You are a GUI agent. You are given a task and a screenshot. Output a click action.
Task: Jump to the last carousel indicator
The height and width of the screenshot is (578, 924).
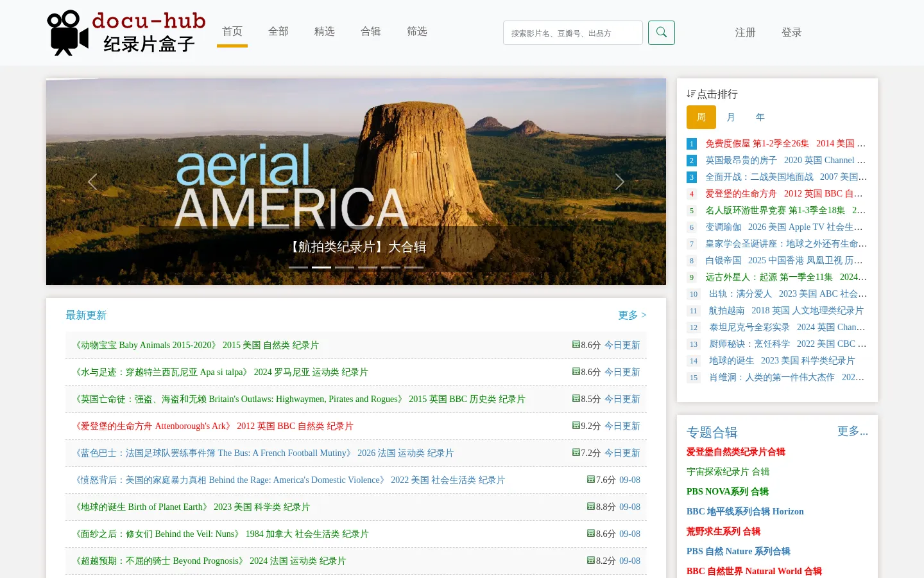click(x=414, y=267)
